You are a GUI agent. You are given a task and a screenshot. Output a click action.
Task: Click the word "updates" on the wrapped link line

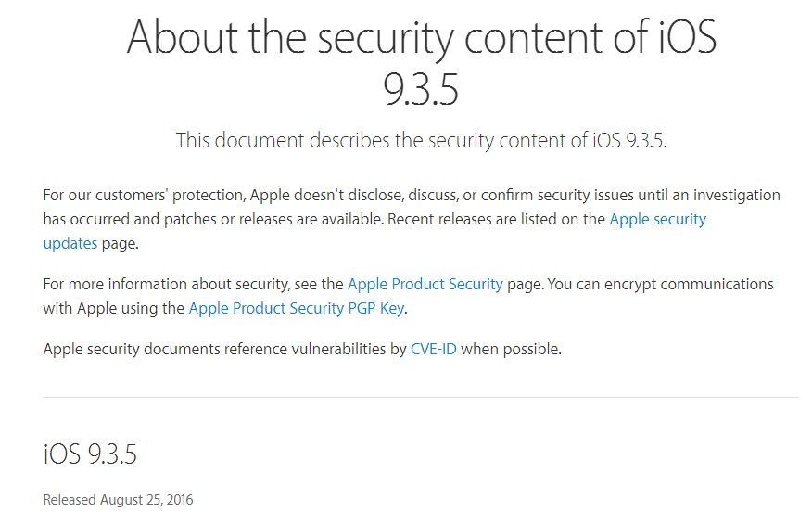pyautogui.click(x=70, y=244)
